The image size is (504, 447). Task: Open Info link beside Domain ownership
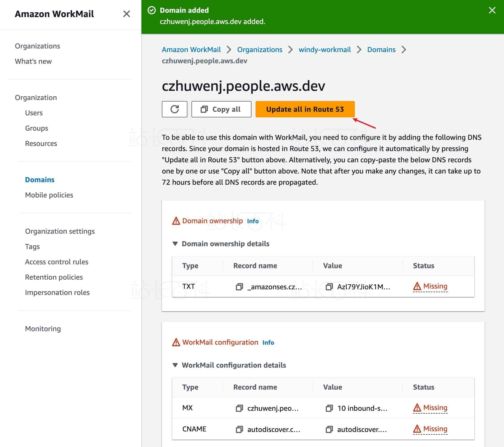coord(253,221)
